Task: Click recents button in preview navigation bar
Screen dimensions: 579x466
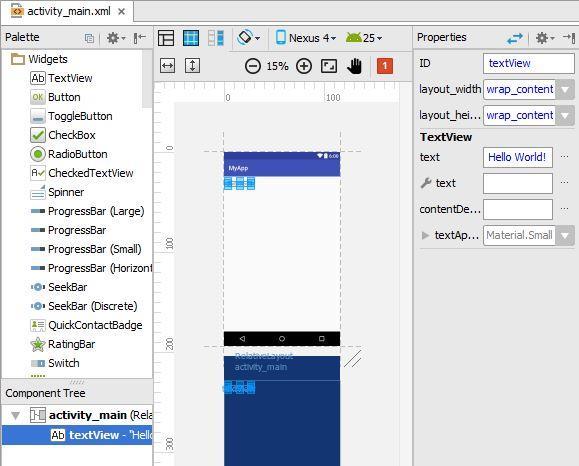Action: click(322, 339)
